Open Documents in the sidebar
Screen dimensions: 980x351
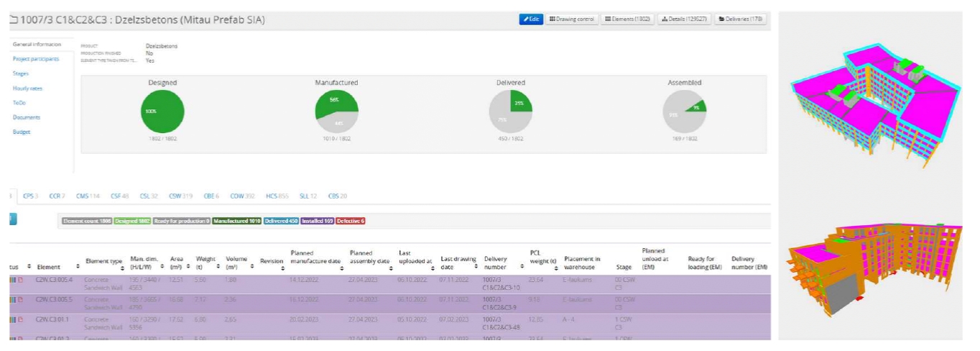(27, 117)
